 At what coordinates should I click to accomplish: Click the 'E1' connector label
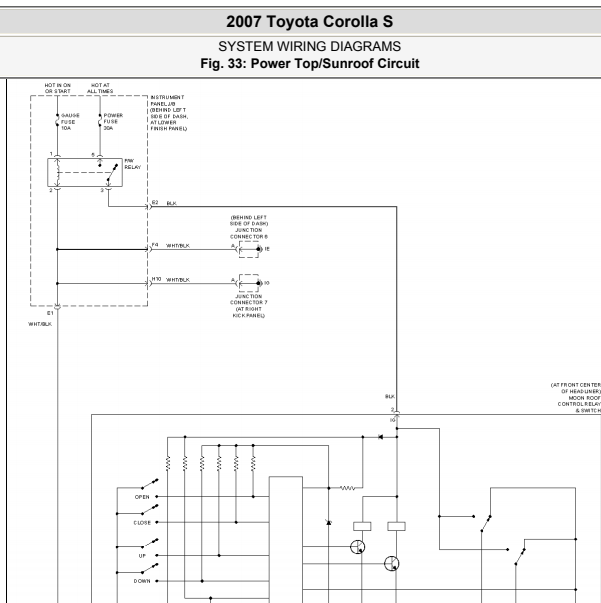click(50, 313)
